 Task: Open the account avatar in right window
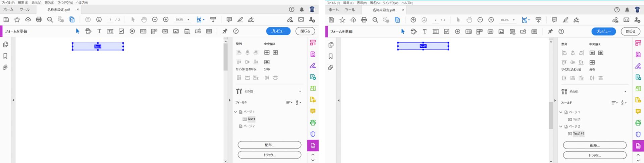[637, 10]
